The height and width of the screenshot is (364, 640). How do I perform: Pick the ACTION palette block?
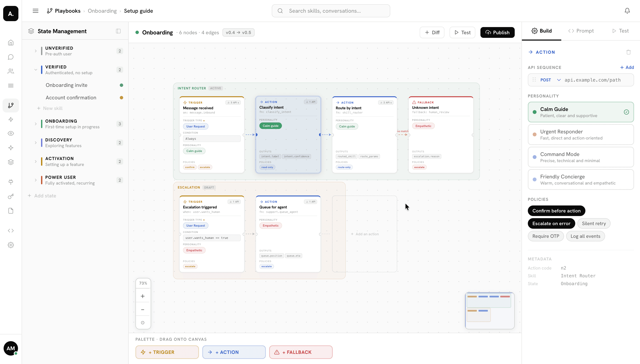pos(234,352)
